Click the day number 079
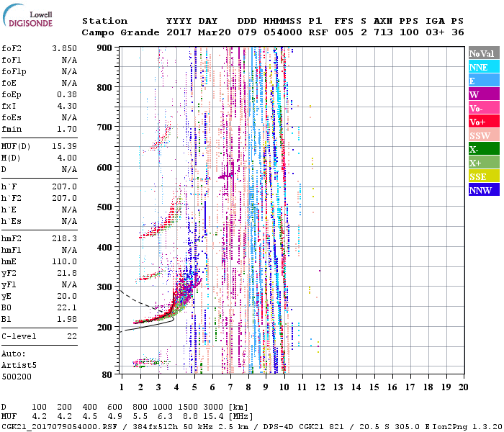 tap(247, 32)
